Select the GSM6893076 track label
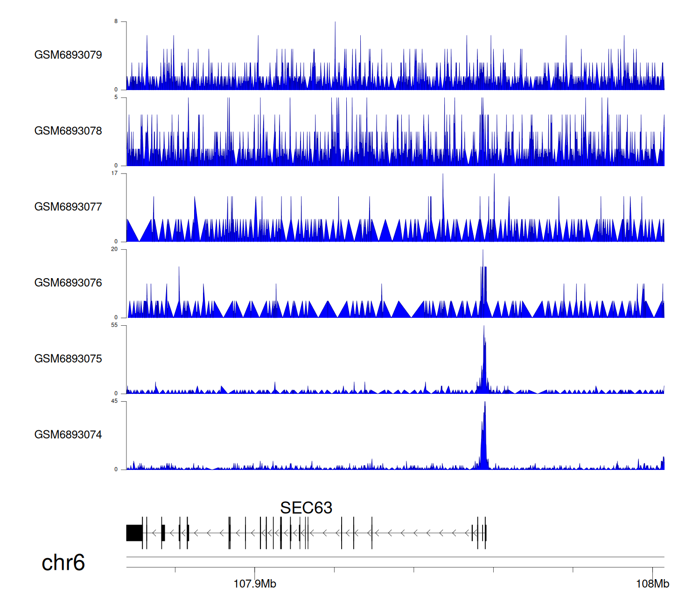This screenshot has width=700, height=616. click(68, 283)
